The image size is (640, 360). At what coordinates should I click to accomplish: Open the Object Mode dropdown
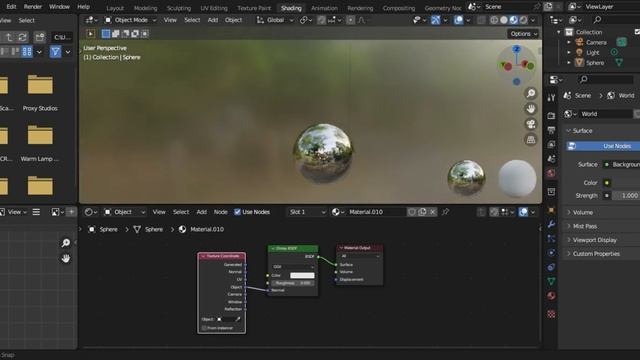pyautogui.click(x=131, y=20)
